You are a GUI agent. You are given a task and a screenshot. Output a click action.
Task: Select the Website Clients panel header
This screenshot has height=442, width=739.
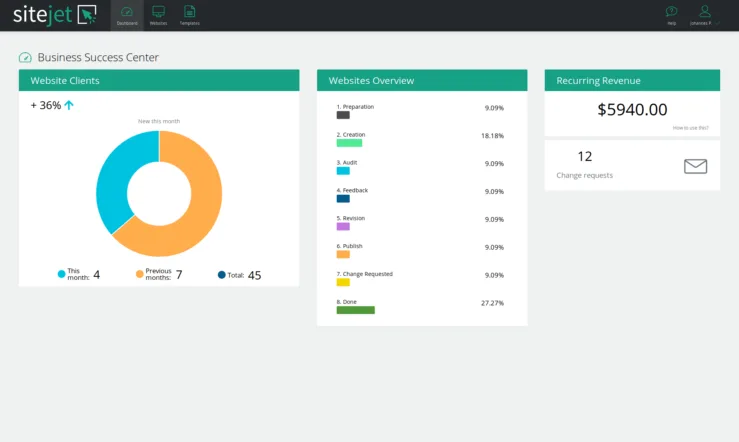click(x=159, y=80)
